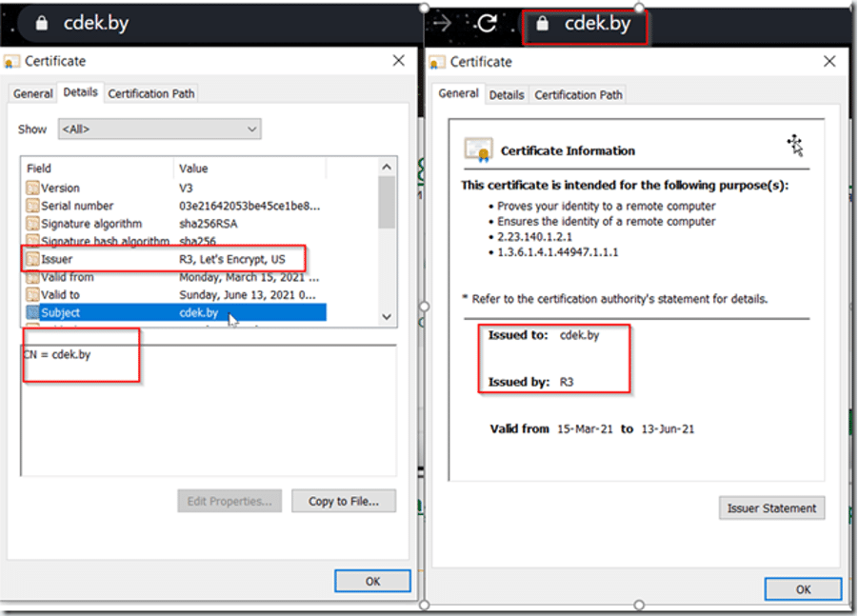859x616 pixels.
Task: Click the validity dates 15-Mar-21 to 13-Jun-21
Action: [626, 429]
